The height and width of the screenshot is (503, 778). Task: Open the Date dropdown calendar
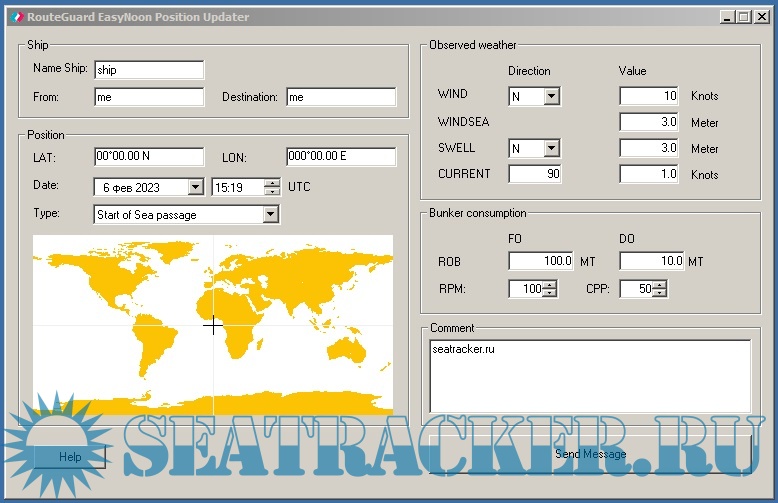(x=195, y=187)
